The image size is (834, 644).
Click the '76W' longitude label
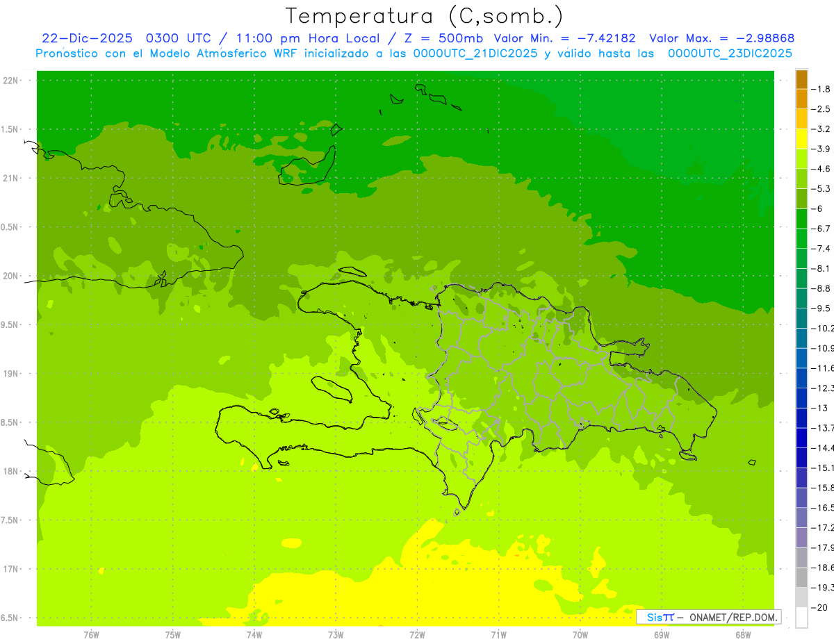(91, 635)
